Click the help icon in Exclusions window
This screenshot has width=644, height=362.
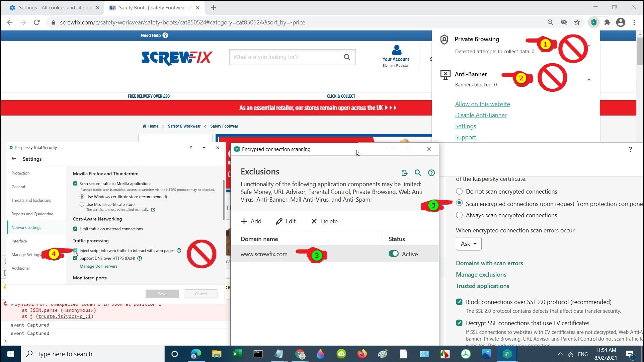click(x=431, y=173)
